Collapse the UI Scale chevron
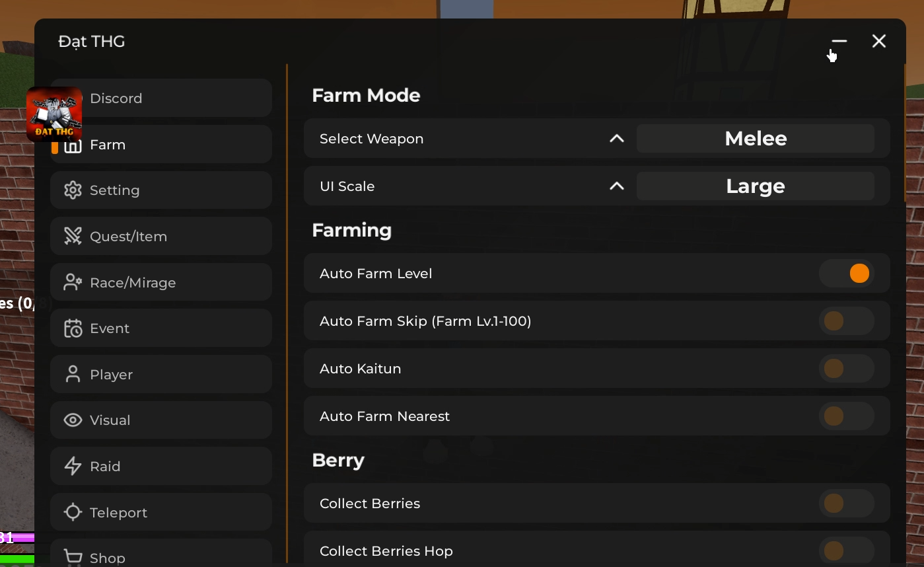This screenshot has height=567, width=924. tap(616, 186)
